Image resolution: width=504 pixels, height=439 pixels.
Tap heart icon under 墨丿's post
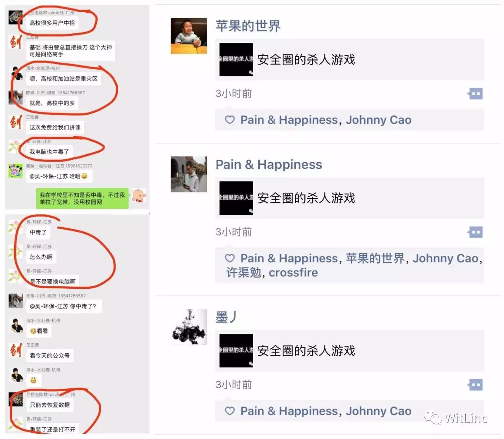click(230, 411)
